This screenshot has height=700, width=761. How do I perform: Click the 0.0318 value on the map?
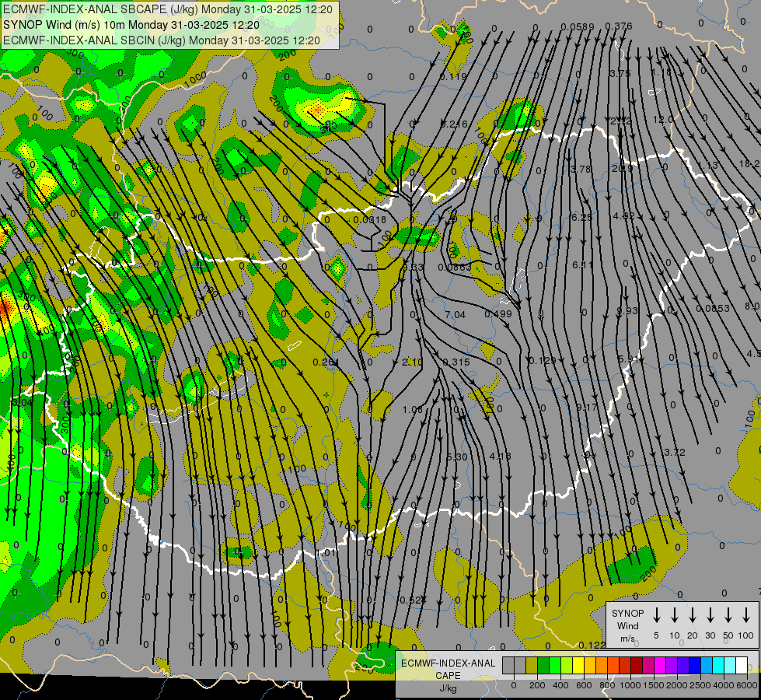[370, 219]
